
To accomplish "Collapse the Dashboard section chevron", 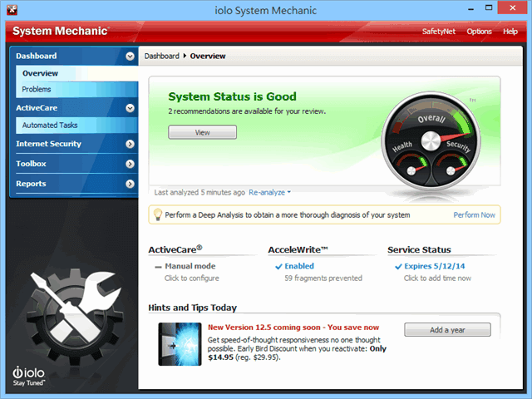I will (x=130, y=57).
